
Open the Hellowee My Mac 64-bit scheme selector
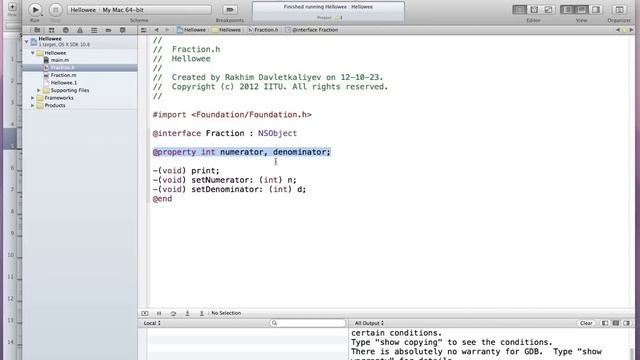[x=139, y=9]
